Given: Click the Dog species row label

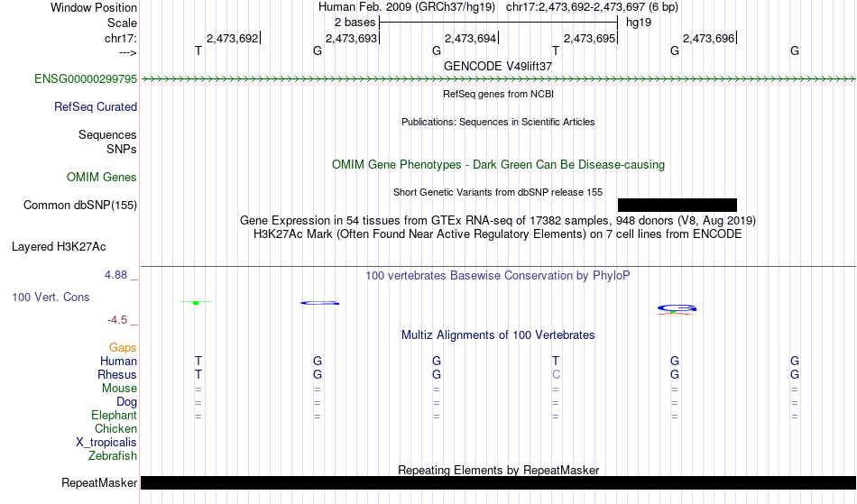Looking at the screenshot, I should 126,402.
